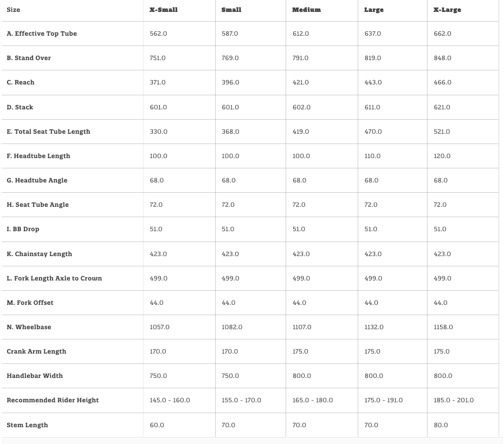This screenshot has height=444, width=504.
Task: Select the F. Headtube Length row label
Action: coord(38,156)
